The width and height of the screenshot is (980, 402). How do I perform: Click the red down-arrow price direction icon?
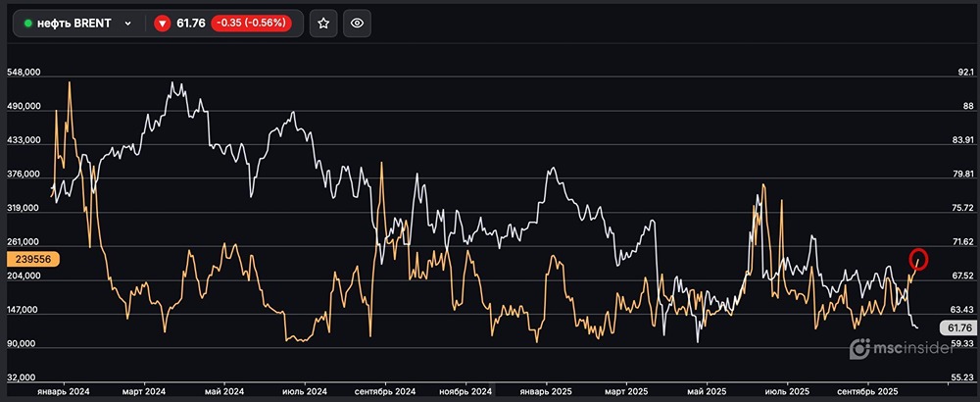162,24
